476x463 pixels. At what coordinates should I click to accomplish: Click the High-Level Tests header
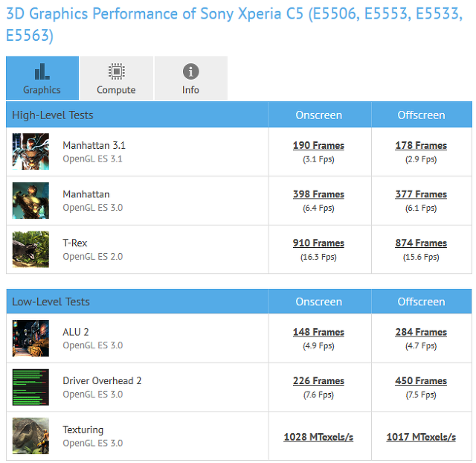coord(53,115)
